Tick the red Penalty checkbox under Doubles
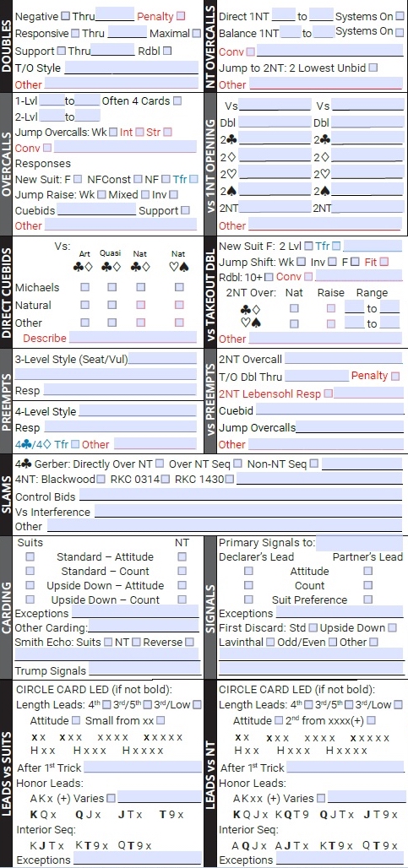Viewport: 408px width, 868px height. coord(181,16)
